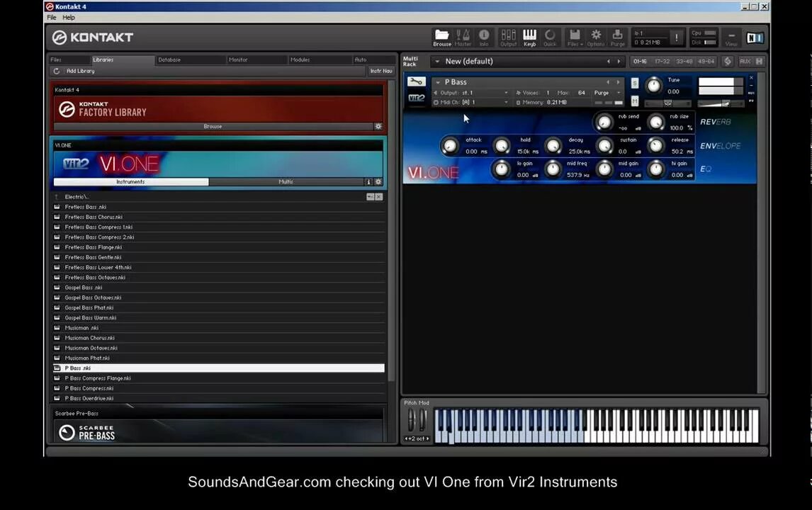Screen dimensions: 812x510
Task: Toggle the EQ section
Action: coord(705,169)
